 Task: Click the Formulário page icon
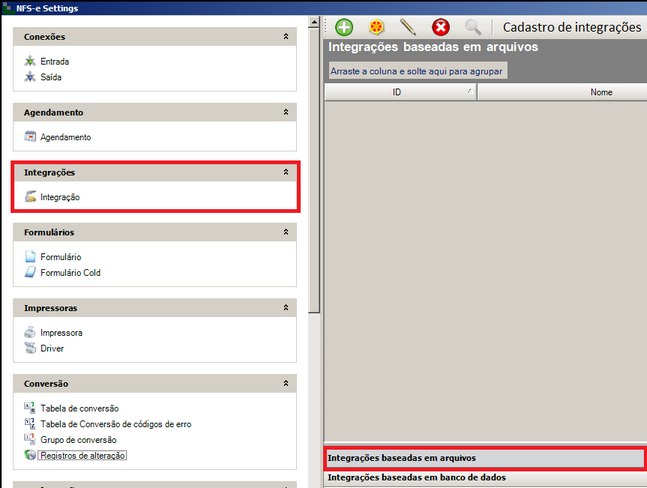[30, 257]
